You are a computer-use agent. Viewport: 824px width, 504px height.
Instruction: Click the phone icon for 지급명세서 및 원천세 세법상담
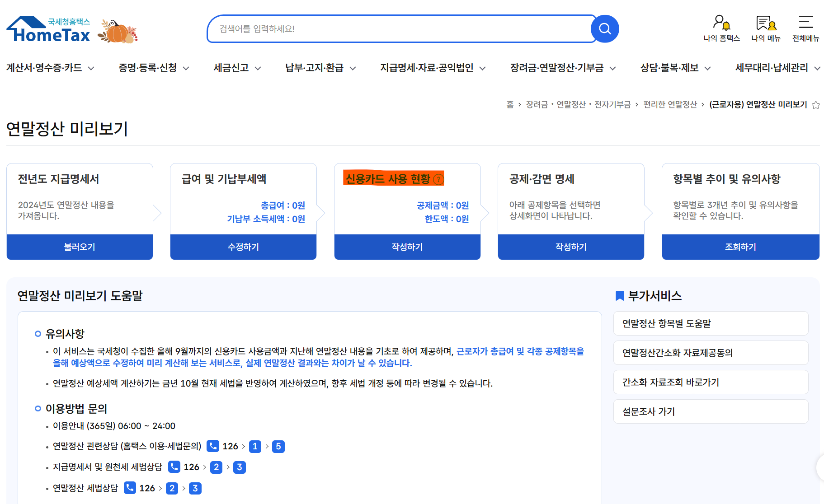[174, 467]
